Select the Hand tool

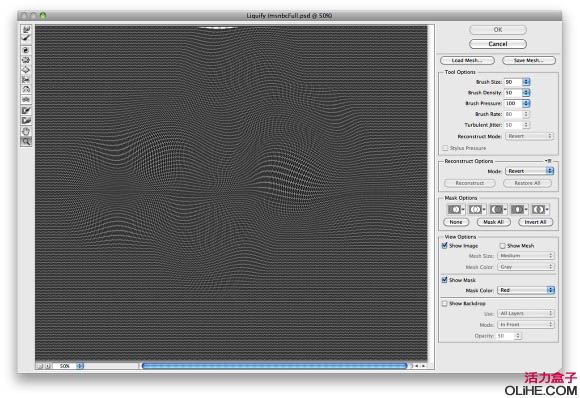pos(26,131)
